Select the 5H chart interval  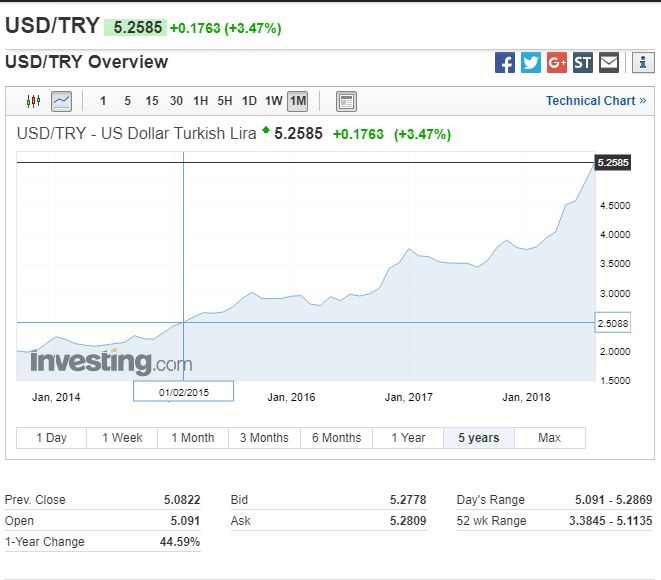click(224, 101)
